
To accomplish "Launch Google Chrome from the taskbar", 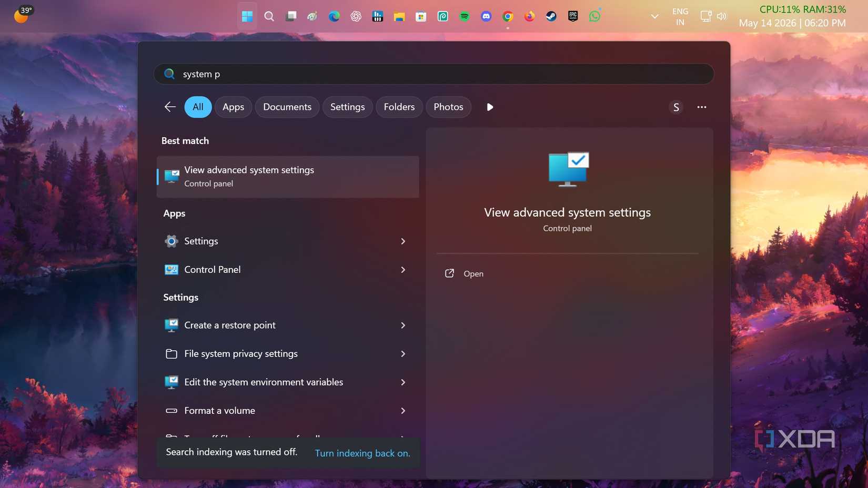I will coord(508,16).
